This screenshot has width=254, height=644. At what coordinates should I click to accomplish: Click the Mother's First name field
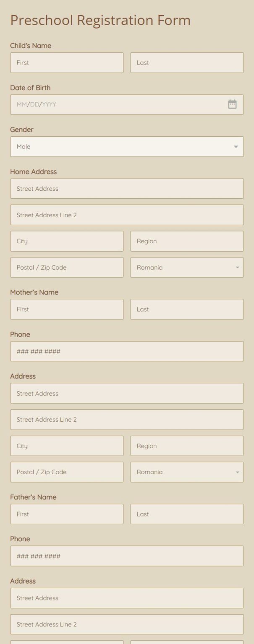tap(66, 309)
